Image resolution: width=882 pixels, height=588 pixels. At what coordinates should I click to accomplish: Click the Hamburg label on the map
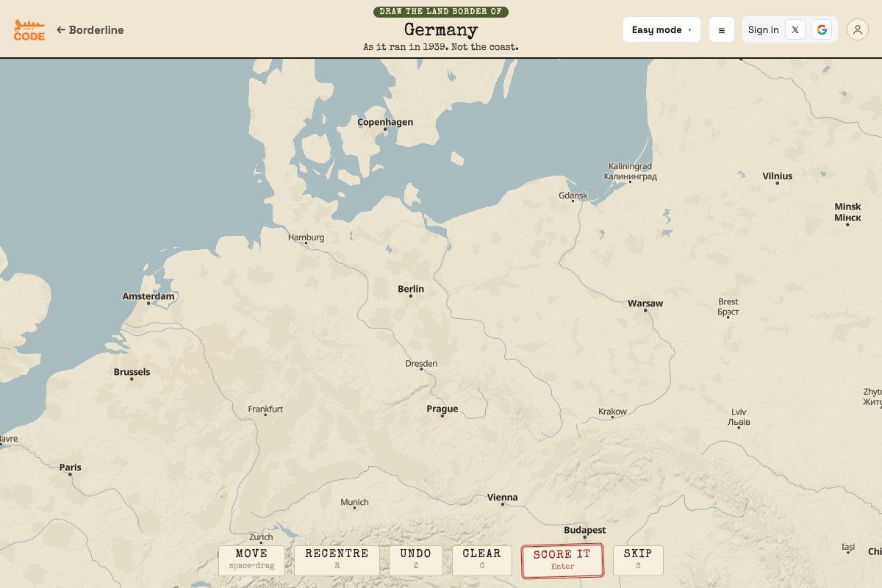[x=306, y=237]
